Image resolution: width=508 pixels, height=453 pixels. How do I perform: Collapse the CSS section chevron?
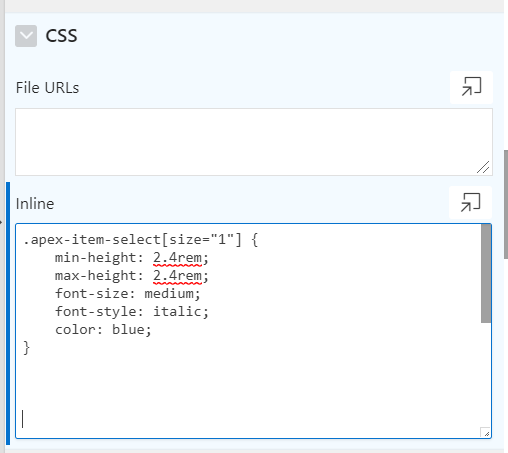(26, 36)
